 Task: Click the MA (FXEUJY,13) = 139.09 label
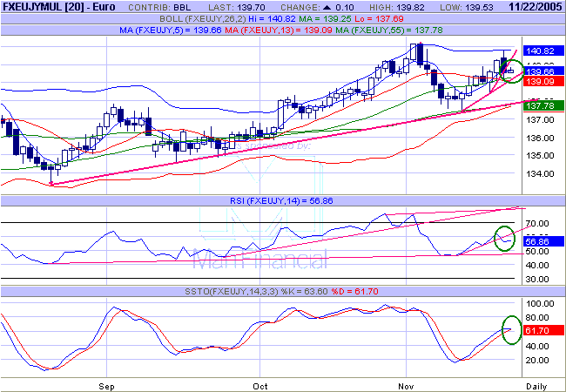pyautogui.click(x=279, y=30)
